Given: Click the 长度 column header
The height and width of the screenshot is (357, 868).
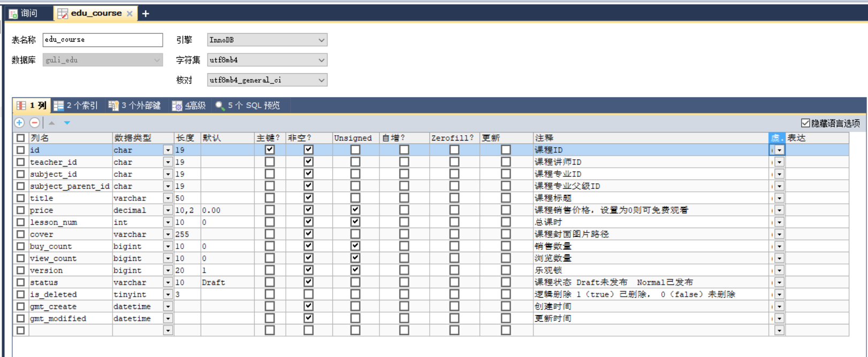Looking at the screenshot, I should click(187, 138).
